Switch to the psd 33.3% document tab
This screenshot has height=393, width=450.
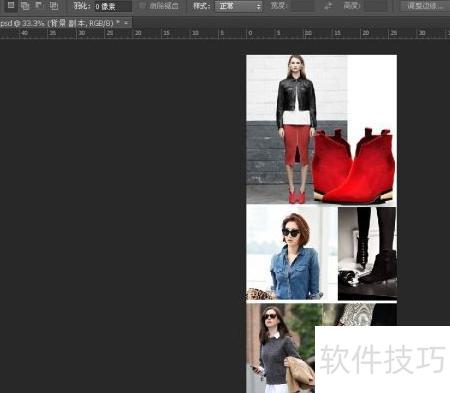(59, 23)
